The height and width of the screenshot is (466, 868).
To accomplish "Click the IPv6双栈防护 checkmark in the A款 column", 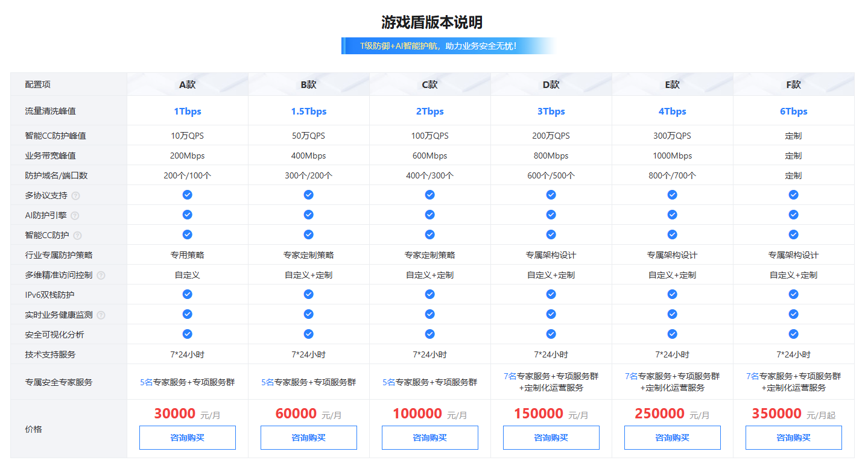I will [188, 294].
